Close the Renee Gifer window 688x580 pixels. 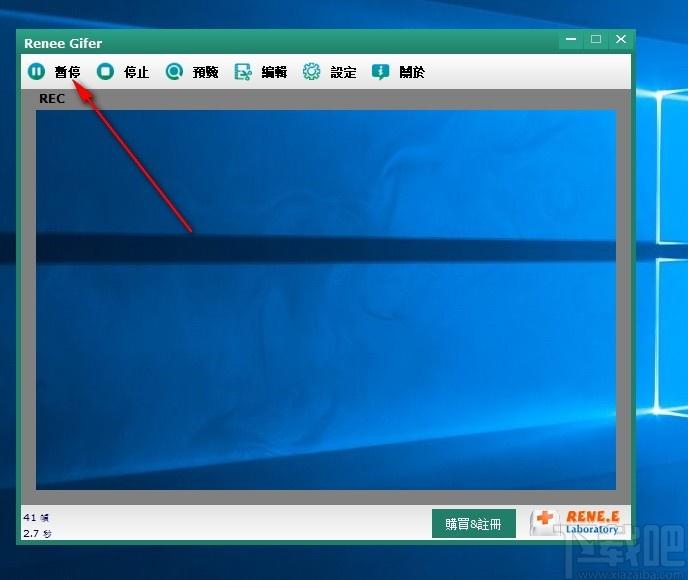tap(620, 39)
